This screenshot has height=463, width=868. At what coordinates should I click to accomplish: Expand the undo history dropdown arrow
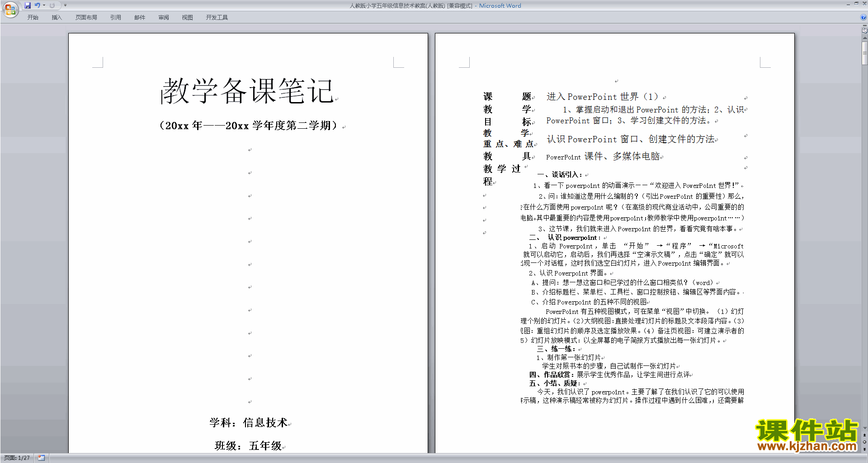44,5
